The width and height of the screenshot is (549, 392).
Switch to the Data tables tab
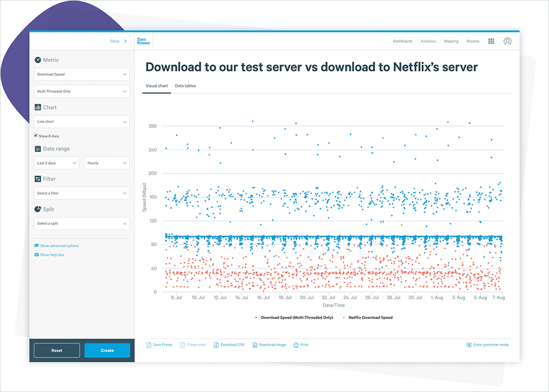185,86
